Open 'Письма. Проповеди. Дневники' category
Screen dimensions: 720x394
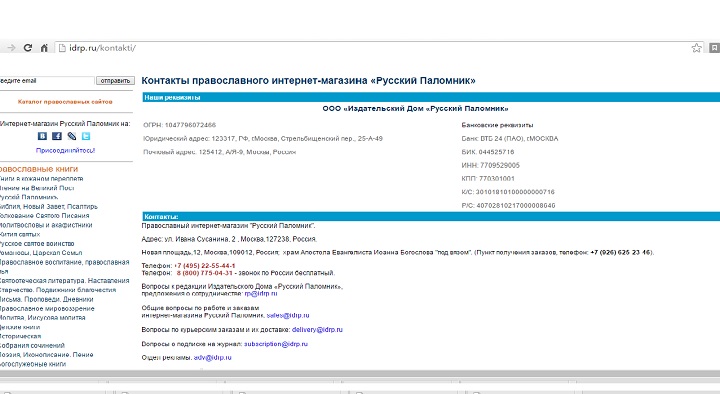[46, 299]
